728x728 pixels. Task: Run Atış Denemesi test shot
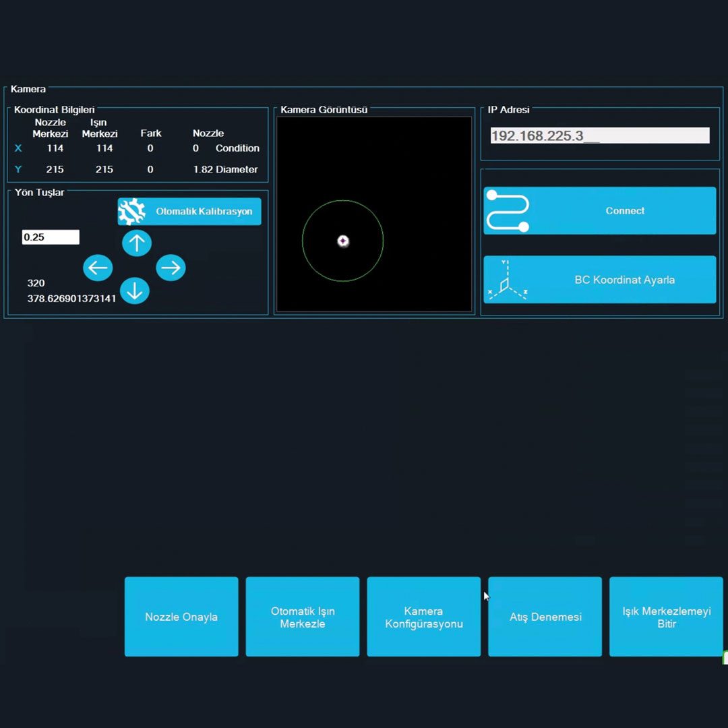pos(545,617)
